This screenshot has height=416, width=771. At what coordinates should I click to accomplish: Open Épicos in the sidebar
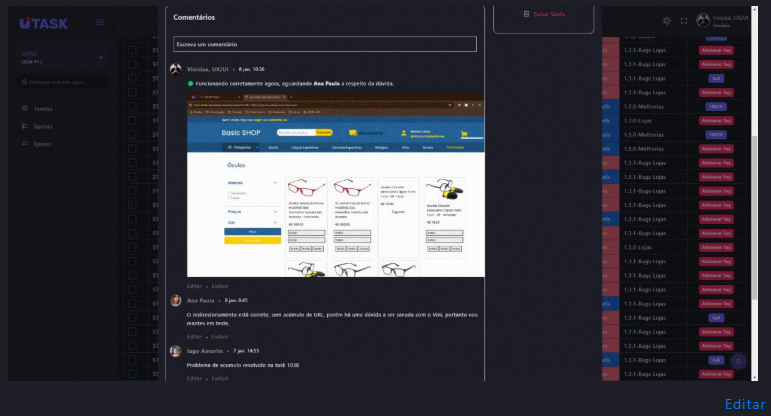(43, 144)
